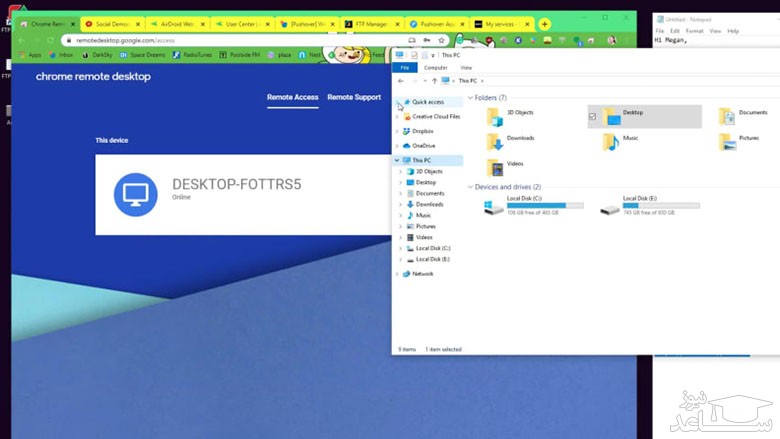
Task: Uncheck the Desktop folder checkbox
Action: [x=593, y=117]
